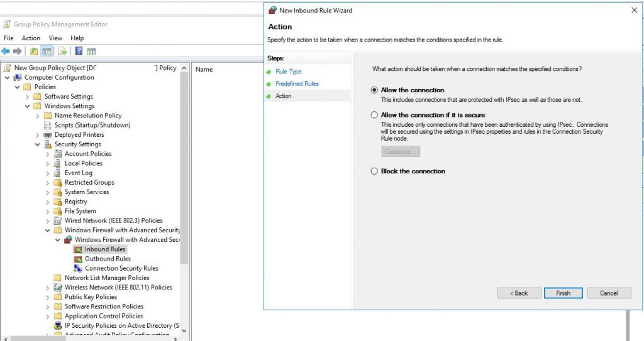The width and height of the screenshot is (644, 341).
Task: Expand the Account Policies node
Action: coord(48,154)
